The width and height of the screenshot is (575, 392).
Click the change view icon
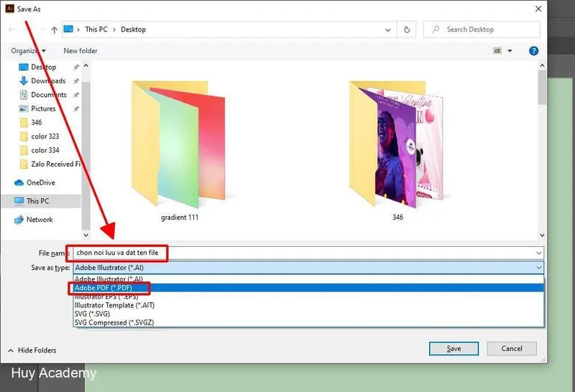tap(497, 50)
